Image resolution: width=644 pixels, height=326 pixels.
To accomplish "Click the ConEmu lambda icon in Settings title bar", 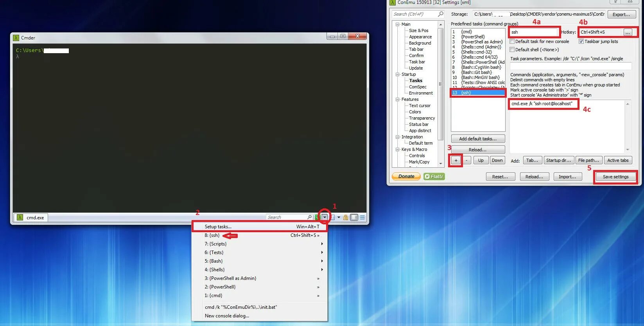I will click(x=393, y=2).
